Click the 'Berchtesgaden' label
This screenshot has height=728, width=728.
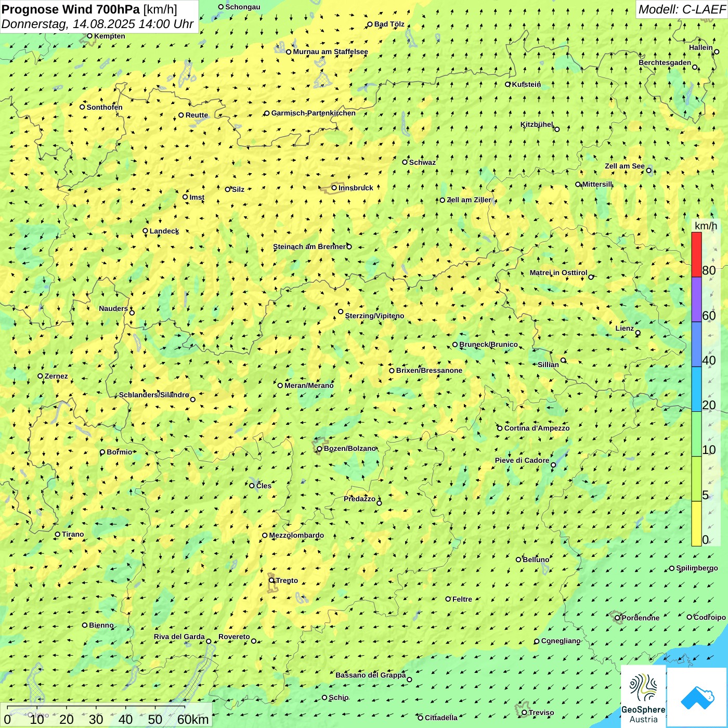[x=665, y=62]
